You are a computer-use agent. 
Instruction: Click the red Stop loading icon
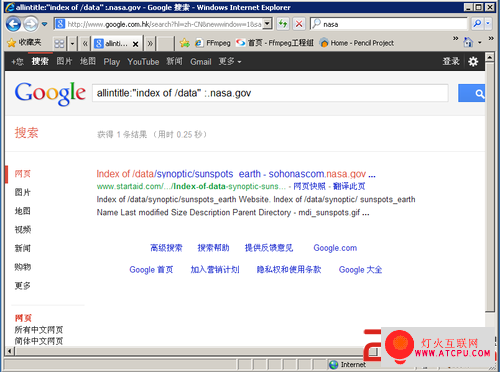coord(299,24)
